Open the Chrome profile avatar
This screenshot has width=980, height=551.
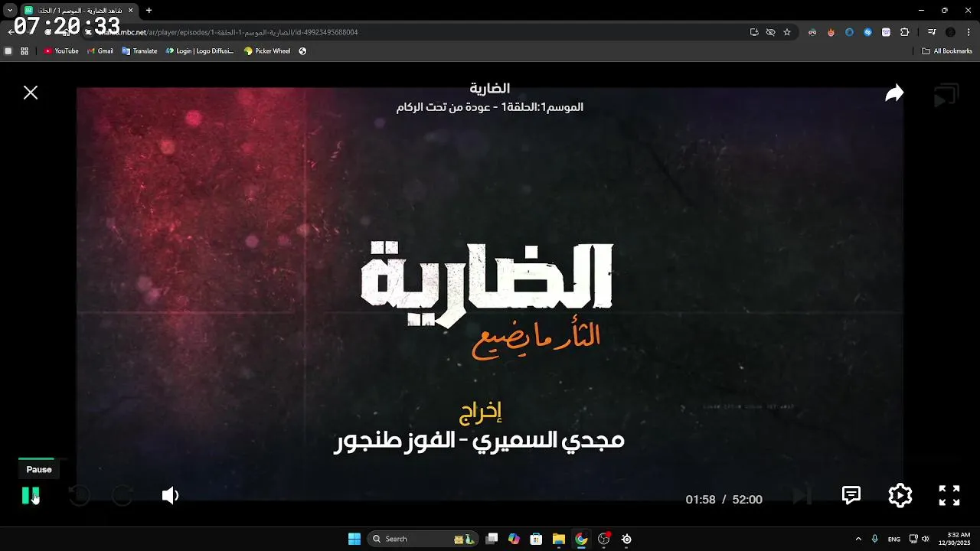[950, 32]
